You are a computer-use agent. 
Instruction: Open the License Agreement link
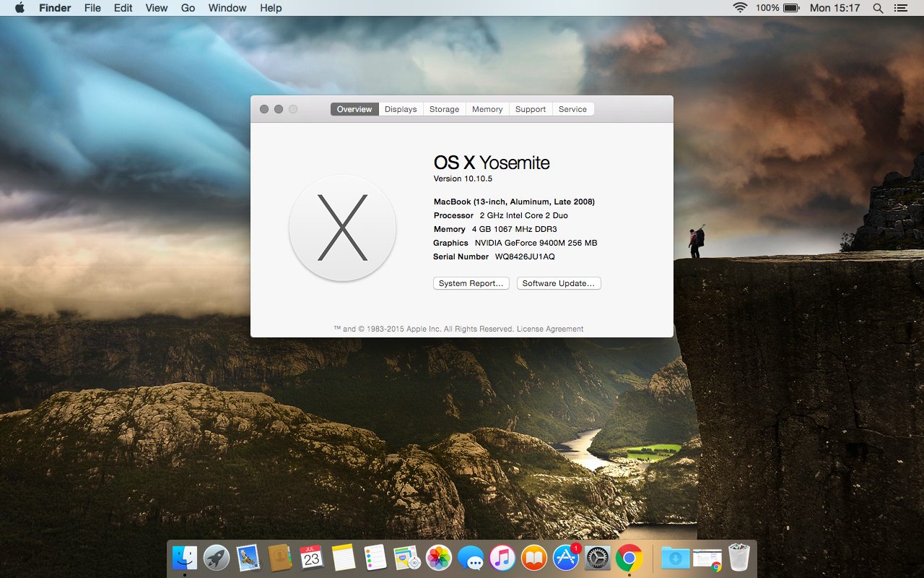550,329
